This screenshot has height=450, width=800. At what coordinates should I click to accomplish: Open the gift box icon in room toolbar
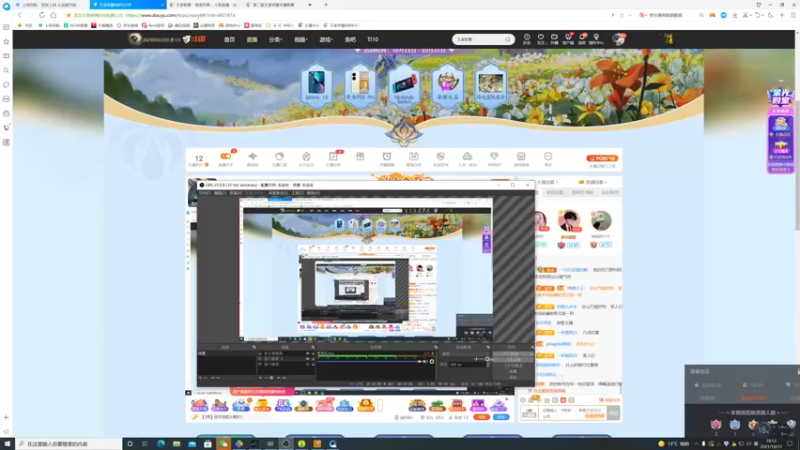(360, 157)
